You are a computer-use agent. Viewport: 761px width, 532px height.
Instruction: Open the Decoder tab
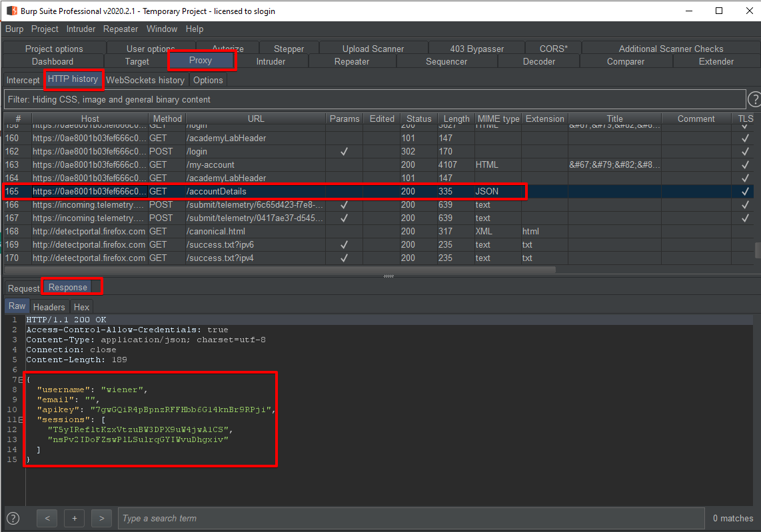[538, 62]
